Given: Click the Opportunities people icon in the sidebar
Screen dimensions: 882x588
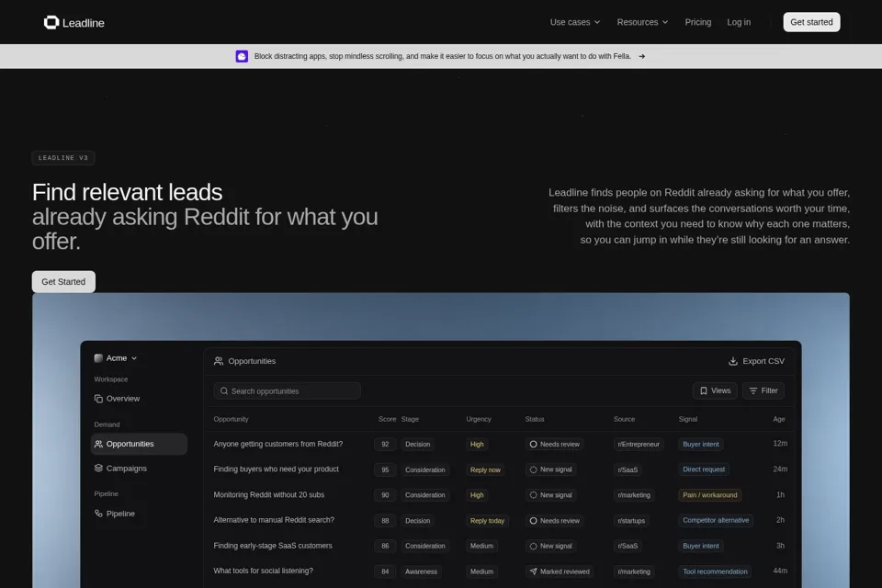Looking at the screenshot, I should (98, 444).
